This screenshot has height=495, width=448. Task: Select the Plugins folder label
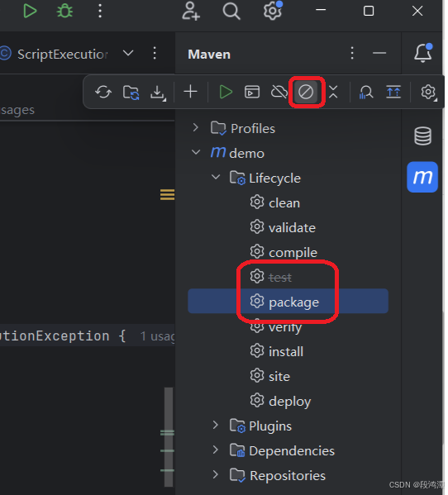(270, 426)
